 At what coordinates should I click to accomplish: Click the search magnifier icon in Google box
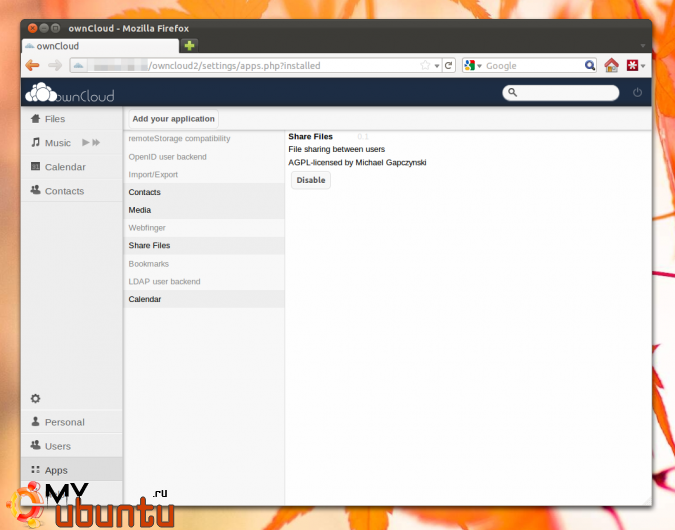click(x=589, y=65)
